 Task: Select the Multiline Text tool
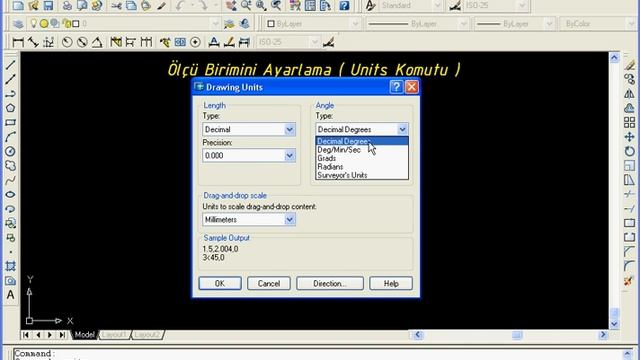[11, 295]
